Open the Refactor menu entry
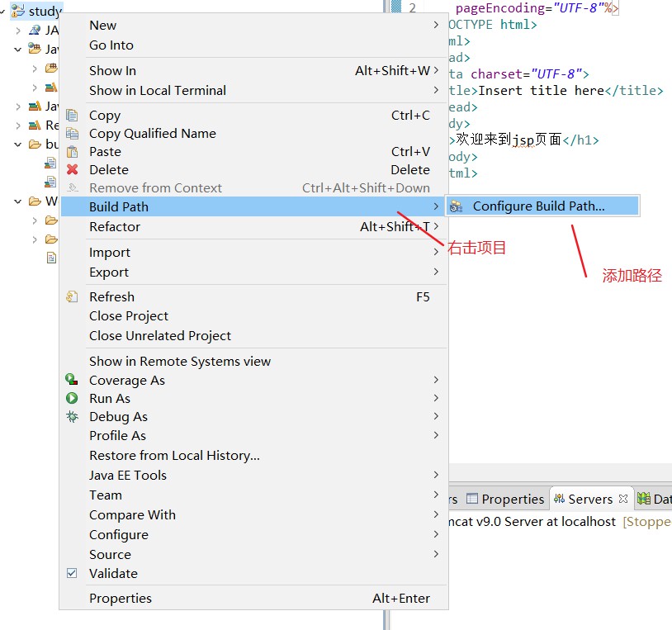The image size is (672, 630). [x=253, y=226]
